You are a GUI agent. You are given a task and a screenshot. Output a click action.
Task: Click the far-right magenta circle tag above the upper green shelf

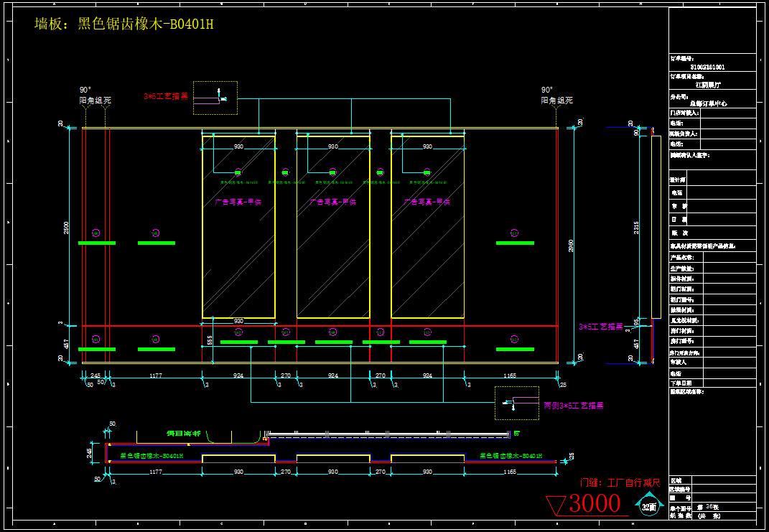[x=514, y=233]
